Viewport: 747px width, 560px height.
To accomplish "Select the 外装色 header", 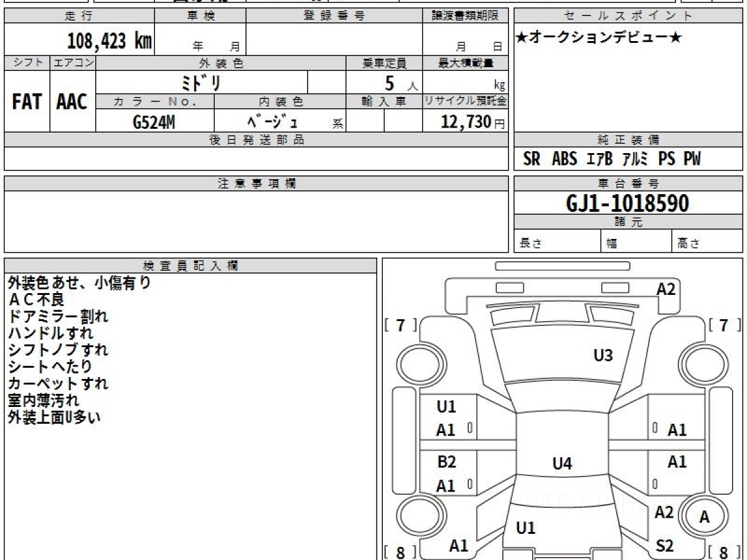I will pos(221,63).
